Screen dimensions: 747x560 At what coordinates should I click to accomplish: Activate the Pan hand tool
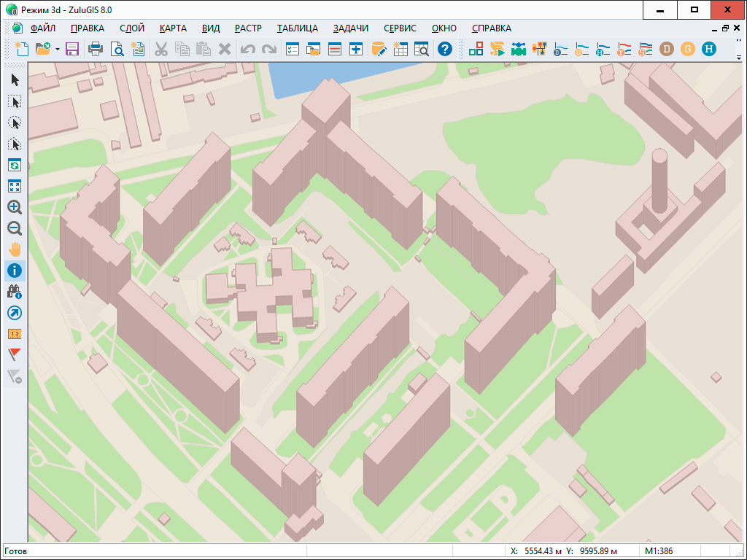click(14, 249)
